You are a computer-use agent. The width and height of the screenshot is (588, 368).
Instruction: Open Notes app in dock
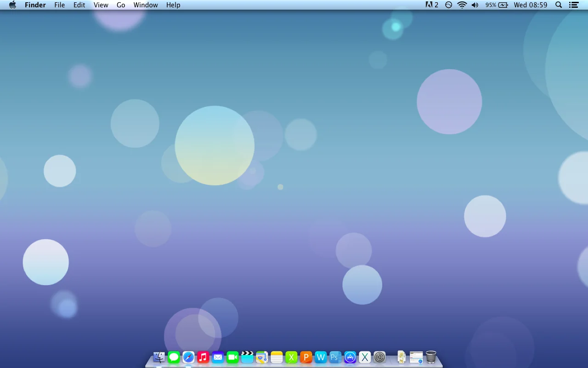tap(277, 357)
